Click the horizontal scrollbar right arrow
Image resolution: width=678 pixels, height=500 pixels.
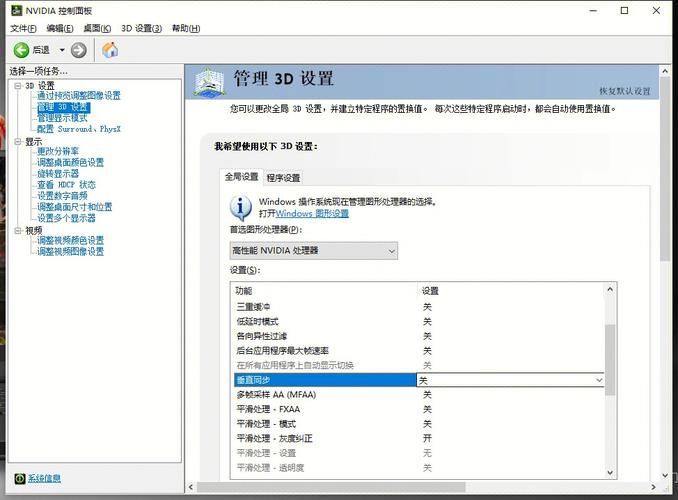[653, 487]
